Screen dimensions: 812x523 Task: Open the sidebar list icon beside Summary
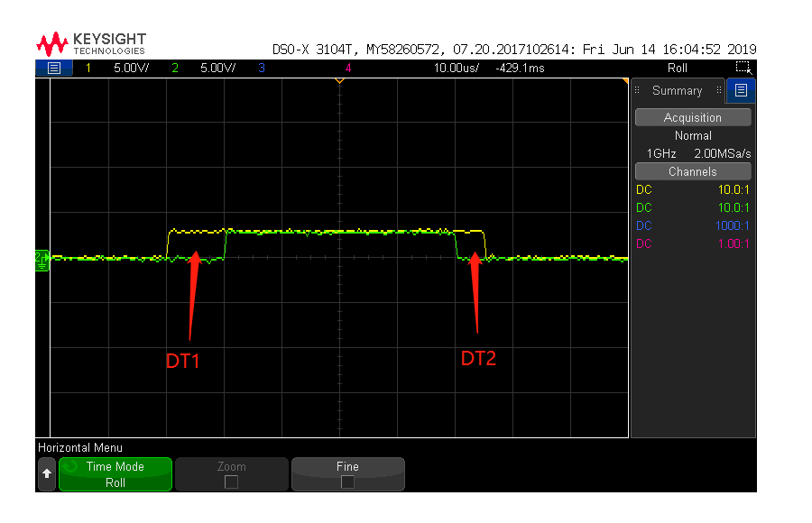click(741, 90)
